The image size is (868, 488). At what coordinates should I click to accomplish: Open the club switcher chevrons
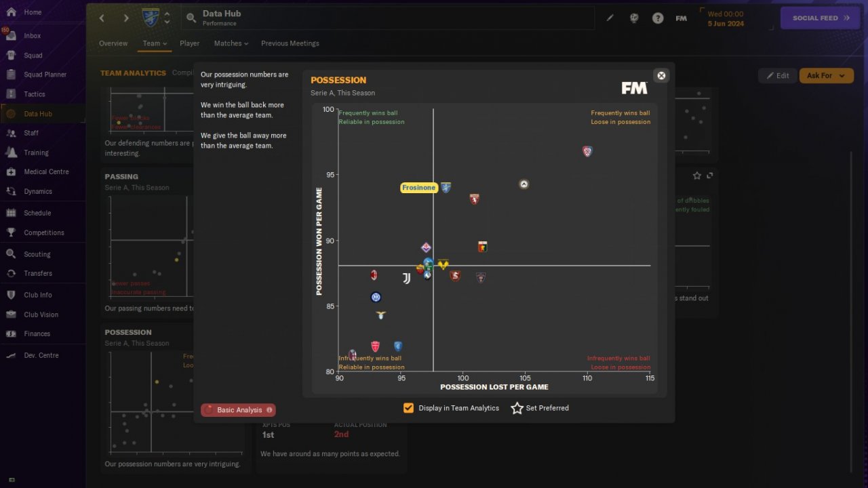pyautogui.click(x=167, y=18)
